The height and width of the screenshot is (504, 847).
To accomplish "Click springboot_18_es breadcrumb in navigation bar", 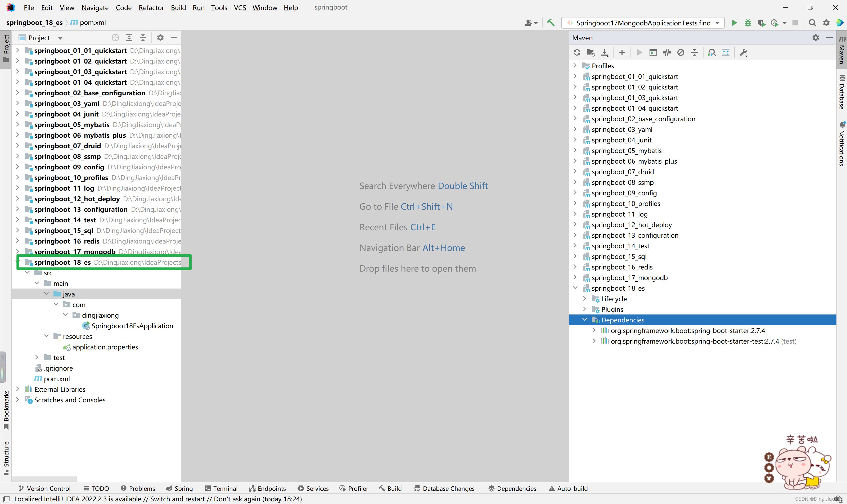I will pos(35,22).
